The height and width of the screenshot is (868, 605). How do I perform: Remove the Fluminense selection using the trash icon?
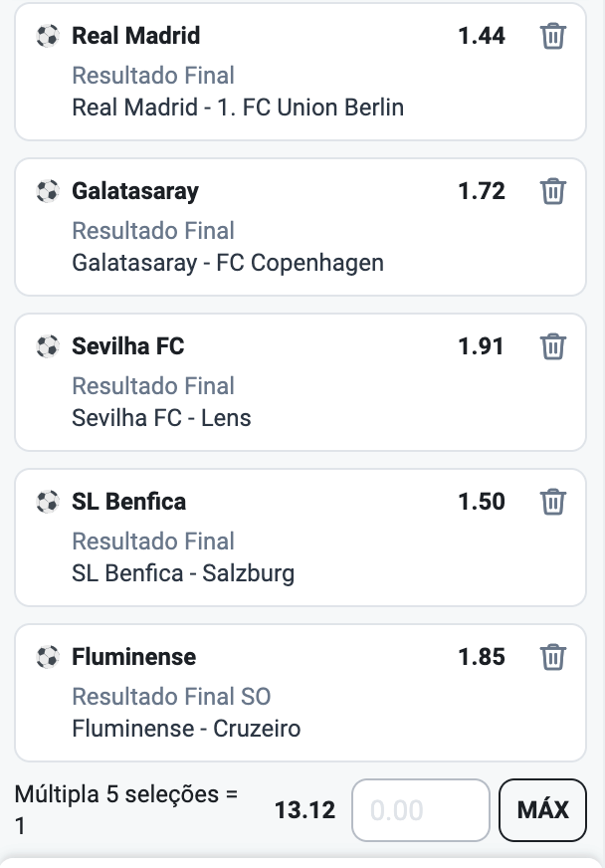point(552,657)
